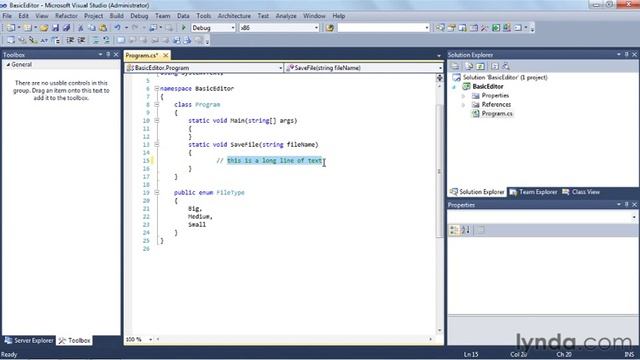This screenshot has width=640, height=360.
Task: Click the Comment selected lines icon
Action: pyautogui.click(x=96, y=40)
